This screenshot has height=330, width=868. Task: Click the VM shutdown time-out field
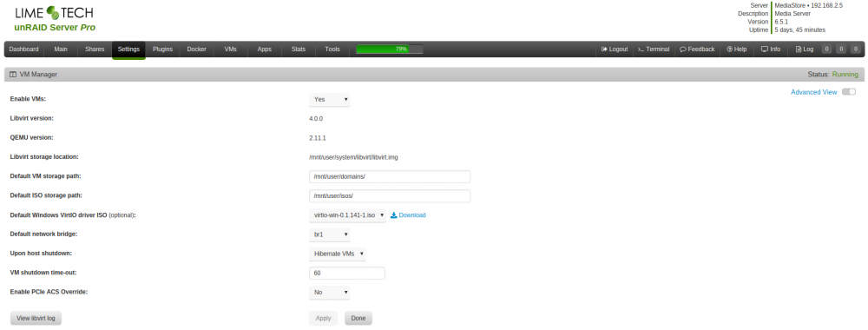346,273
